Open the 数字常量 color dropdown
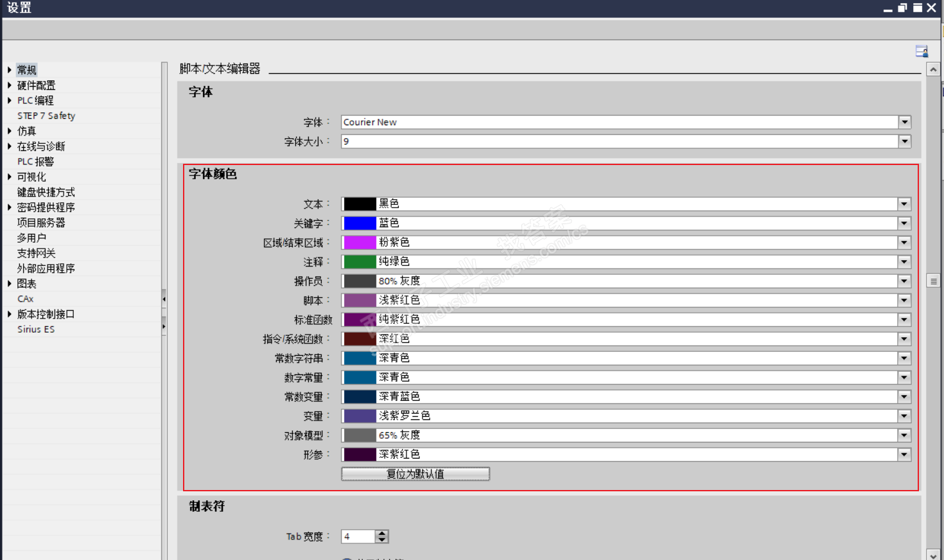This screenshot has width=944, height=560. (904, 378)
